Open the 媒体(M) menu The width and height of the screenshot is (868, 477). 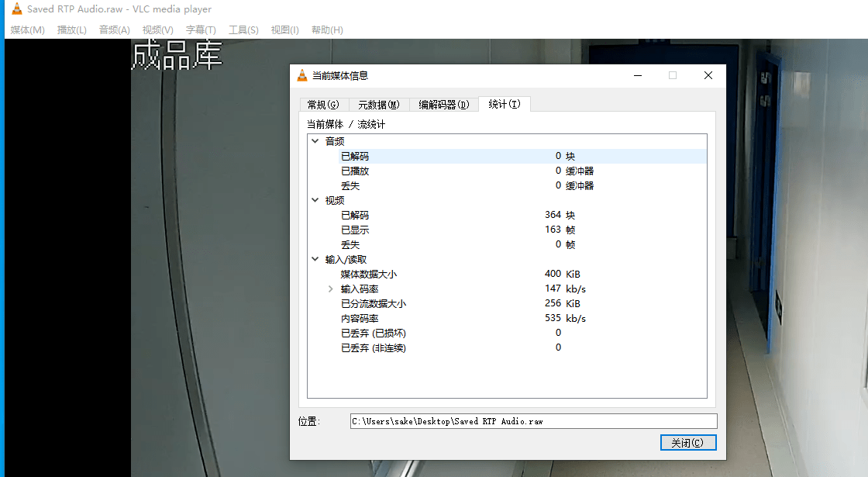pyautogui.click(x=28, y=30)
